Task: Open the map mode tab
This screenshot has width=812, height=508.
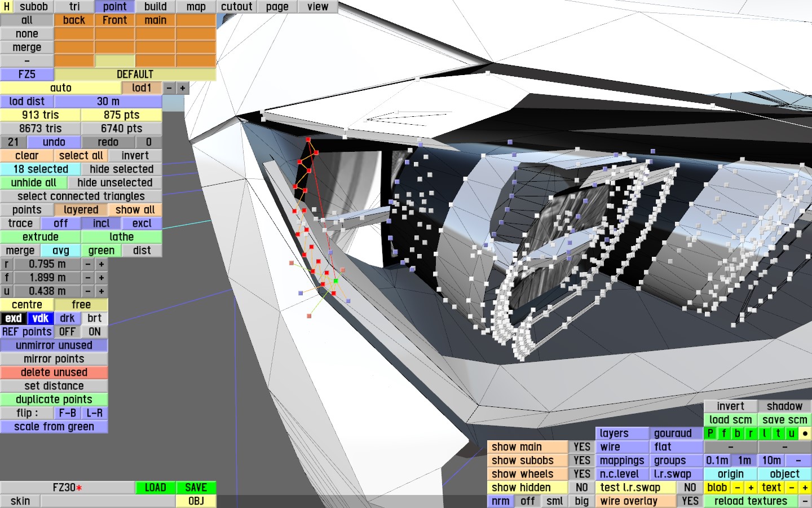Action: (x=196, y=7)
